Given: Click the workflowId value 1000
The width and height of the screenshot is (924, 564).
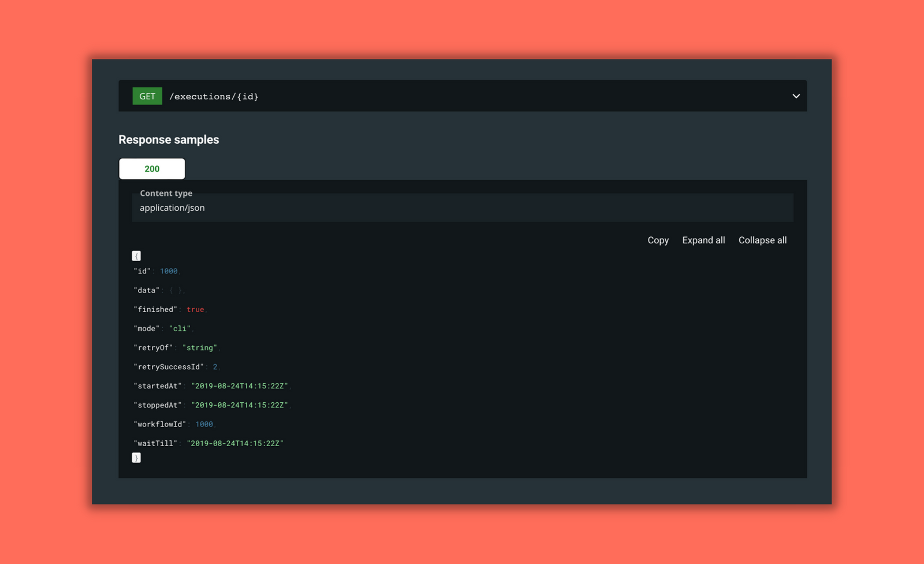Looking at the screenshot, I should [204, 424].
